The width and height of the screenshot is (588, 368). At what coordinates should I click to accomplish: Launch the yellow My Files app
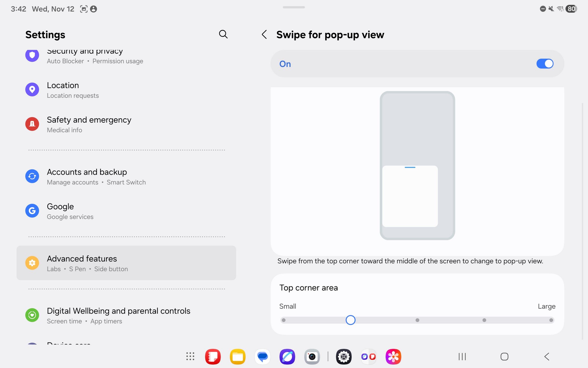[x=238, y=357]
